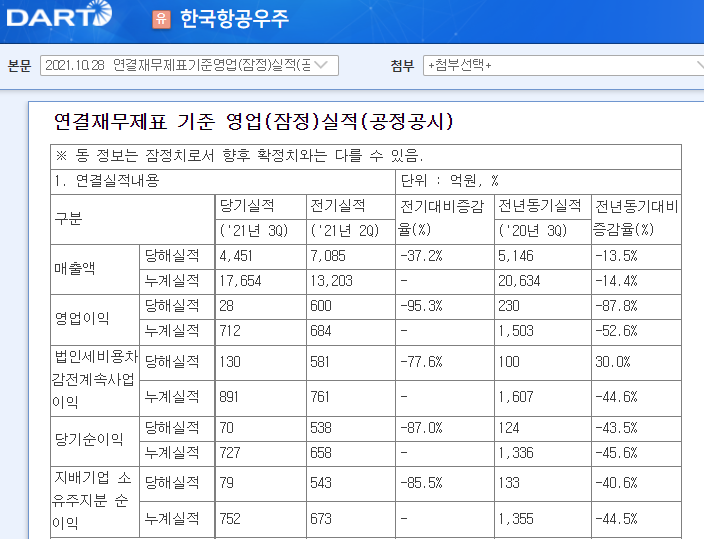Click the -13.5% cell
Viewport: 704px width, 539px height.
pos(637,257)
